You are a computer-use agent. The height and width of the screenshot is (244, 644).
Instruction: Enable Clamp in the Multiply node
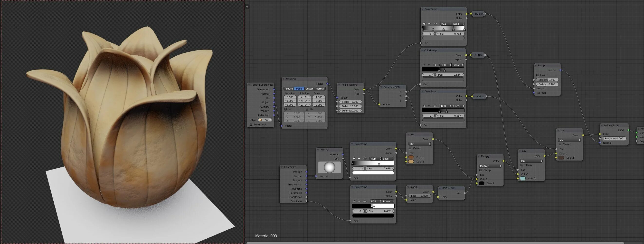[481, 170]
